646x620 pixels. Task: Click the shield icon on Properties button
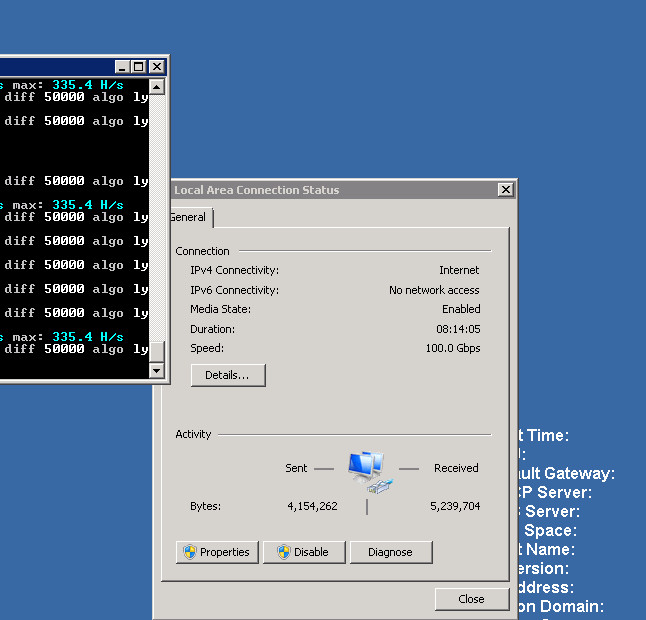click(189, 552)
